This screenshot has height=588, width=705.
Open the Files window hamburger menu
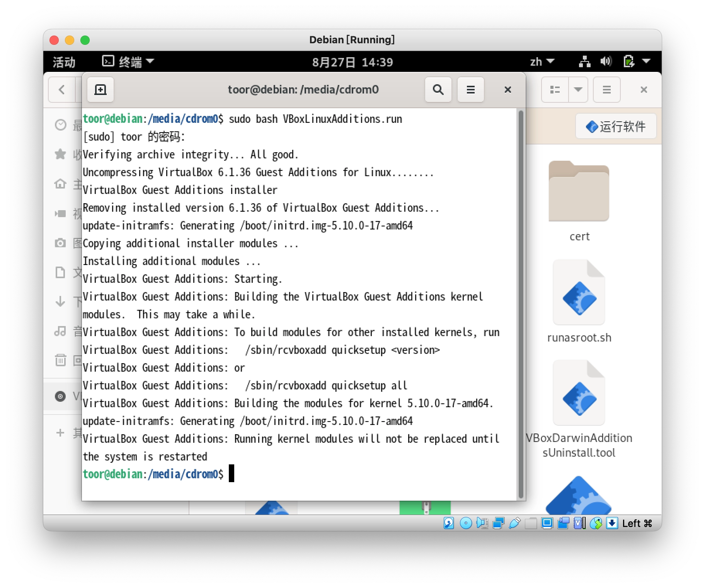coord(607,90)
